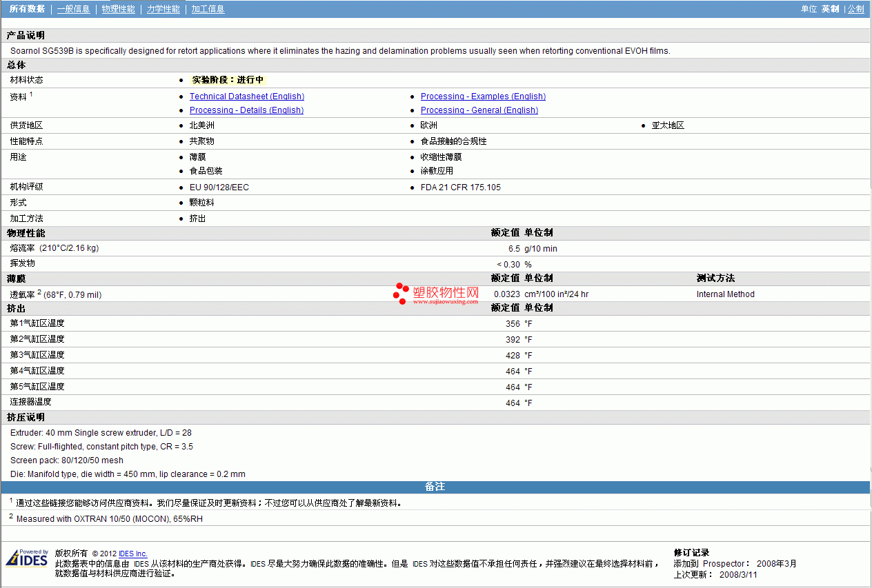The image size is (872, 588).
Task: Click the 第4气缸区温度 row label
Action: [37, 371]
